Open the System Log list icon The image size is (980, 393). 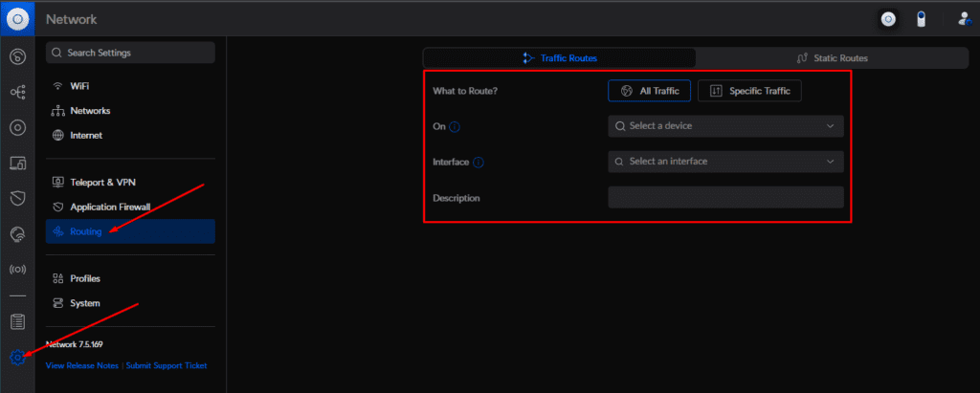[17, 322]
